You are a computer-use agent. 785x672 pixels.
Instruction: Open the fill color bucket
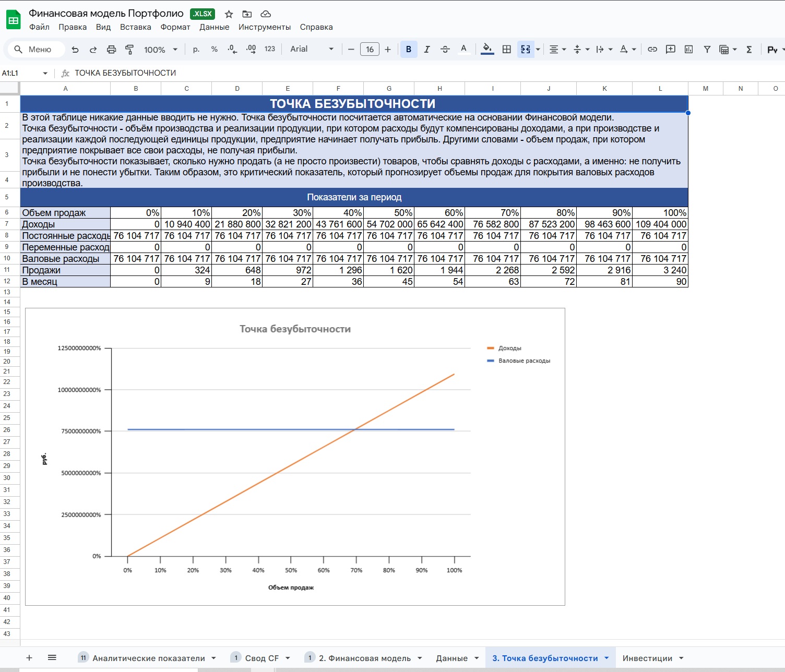tap(487, 49)
